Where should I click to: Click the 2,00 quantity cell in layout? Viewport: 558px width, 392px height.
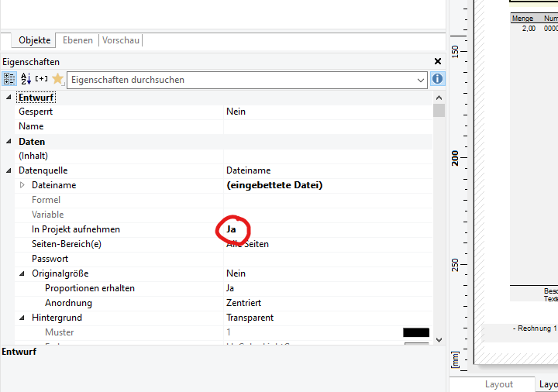pyautogui.click(x=529, y=29)
